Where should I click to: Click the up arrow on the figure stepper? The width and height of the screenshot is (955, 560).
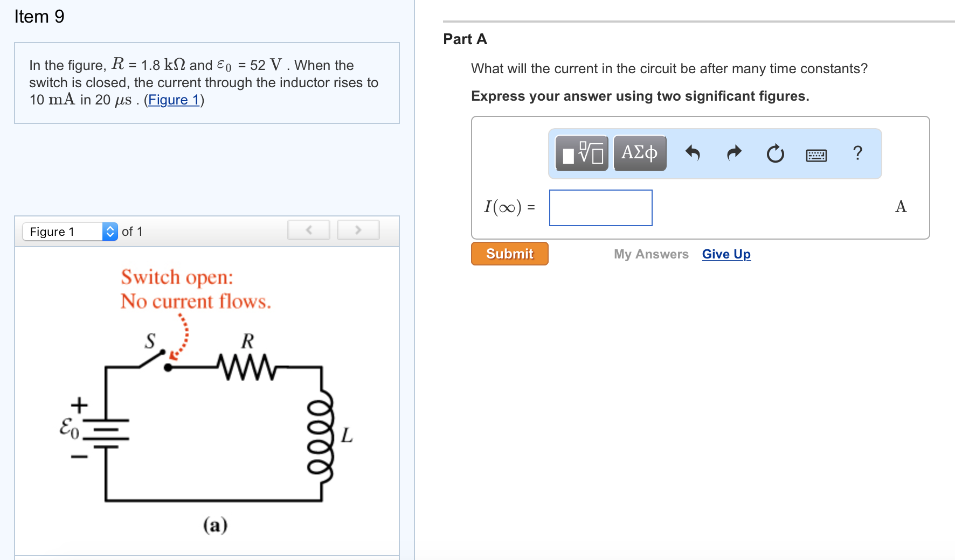click(109, 228)
